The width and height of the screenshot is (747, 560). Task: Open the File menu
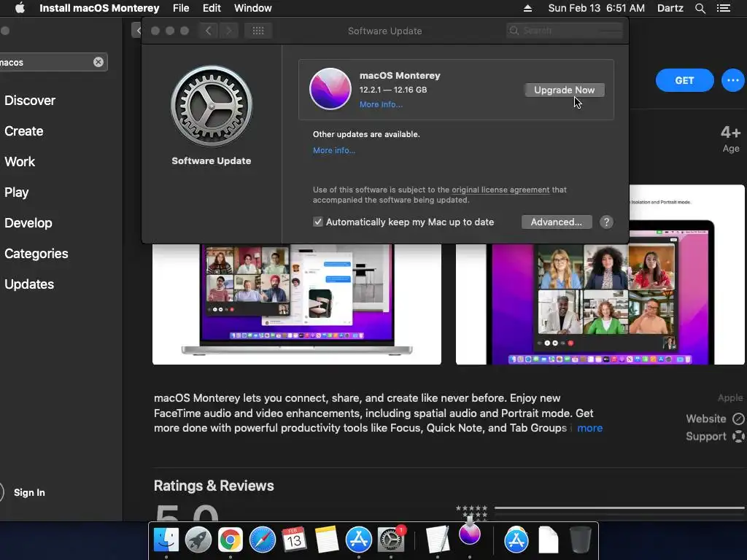click(181, 8)
